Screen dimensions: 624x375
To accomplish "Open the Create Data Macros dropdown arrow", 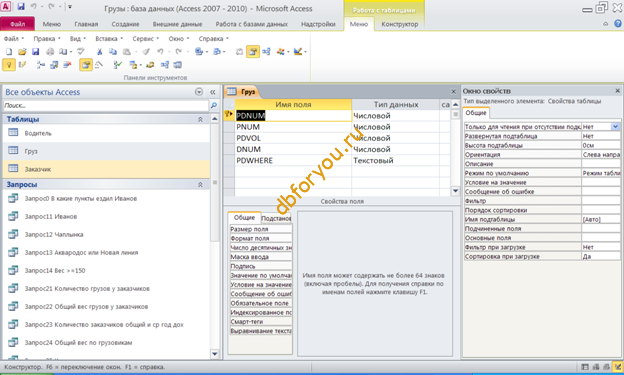I will click(140, 65).
